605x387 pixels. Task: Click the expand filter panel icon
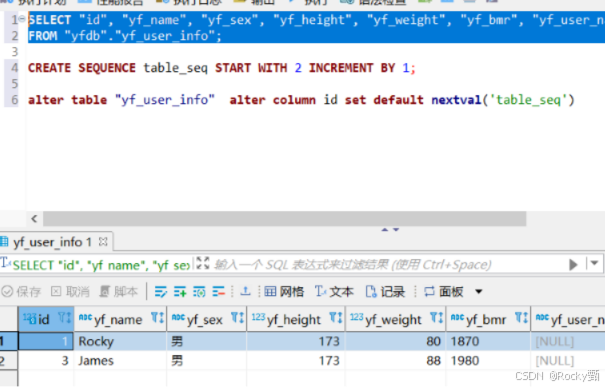pos(203,264)
